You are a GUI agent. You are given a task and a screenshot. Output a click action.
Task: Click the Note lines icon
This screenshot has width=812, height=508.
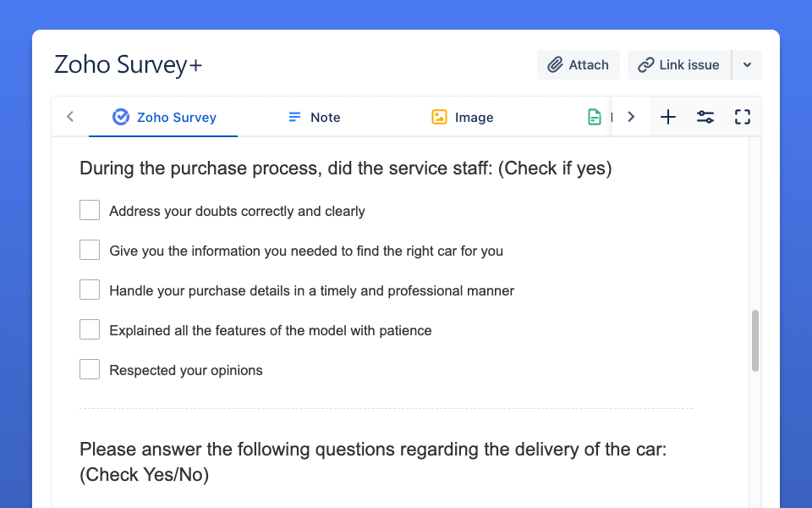click(294, 118)
